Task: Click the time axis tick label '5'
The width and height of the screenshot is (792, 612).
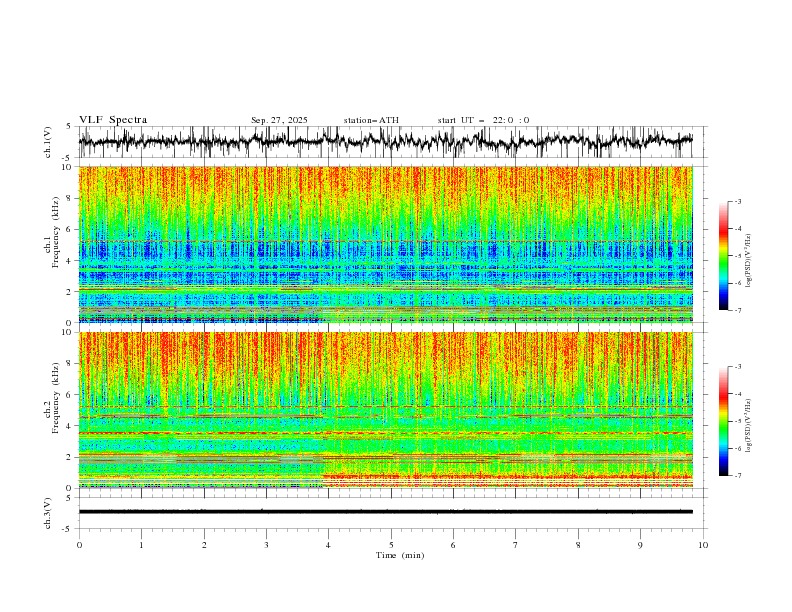Action: pos(391,545)
